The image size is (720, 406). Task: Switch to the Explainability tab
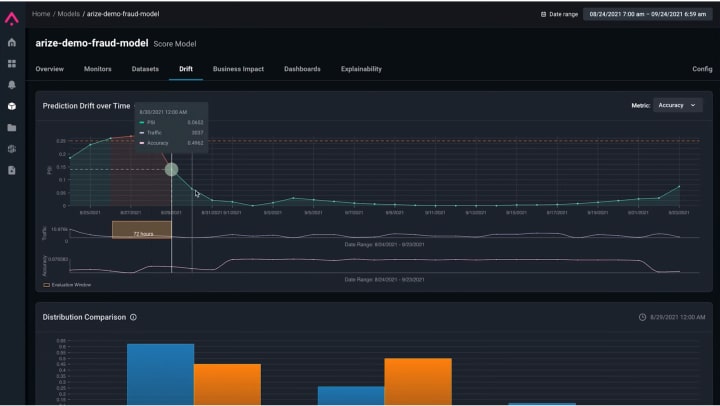361,69
